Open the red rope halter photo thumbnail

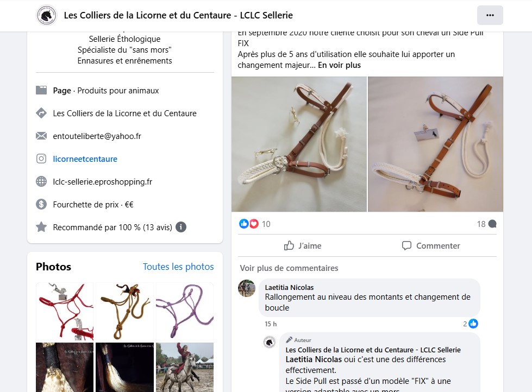[x=65, y=311]
